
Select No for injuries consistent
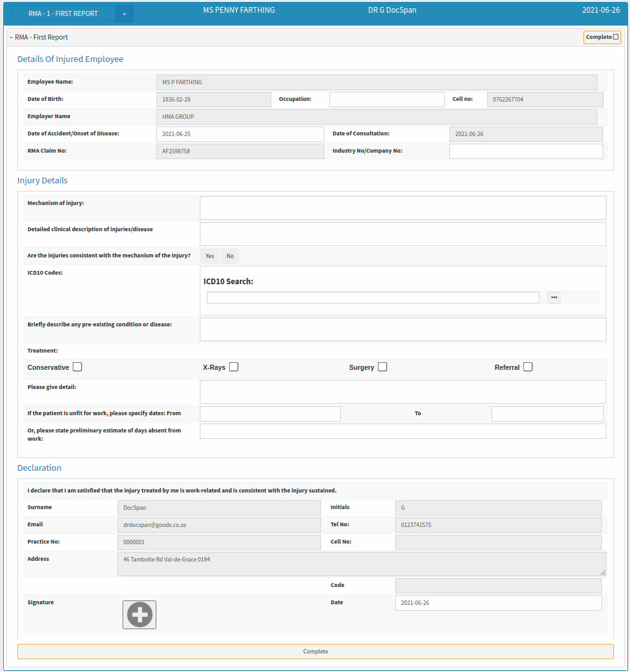pos(230,256)
